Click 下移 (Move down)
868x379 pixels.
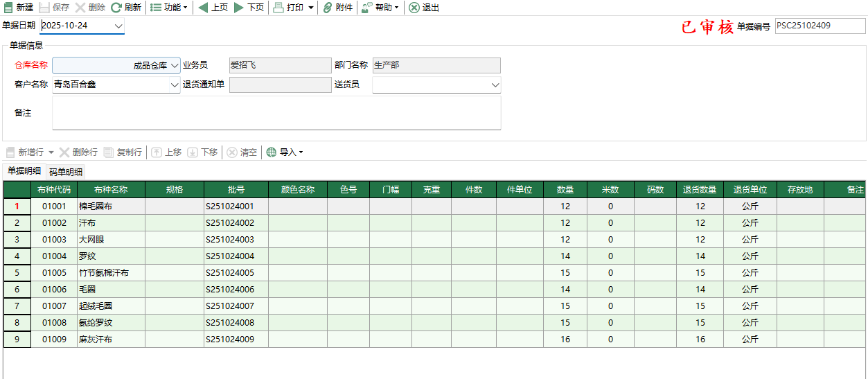[x=202, y=152]
